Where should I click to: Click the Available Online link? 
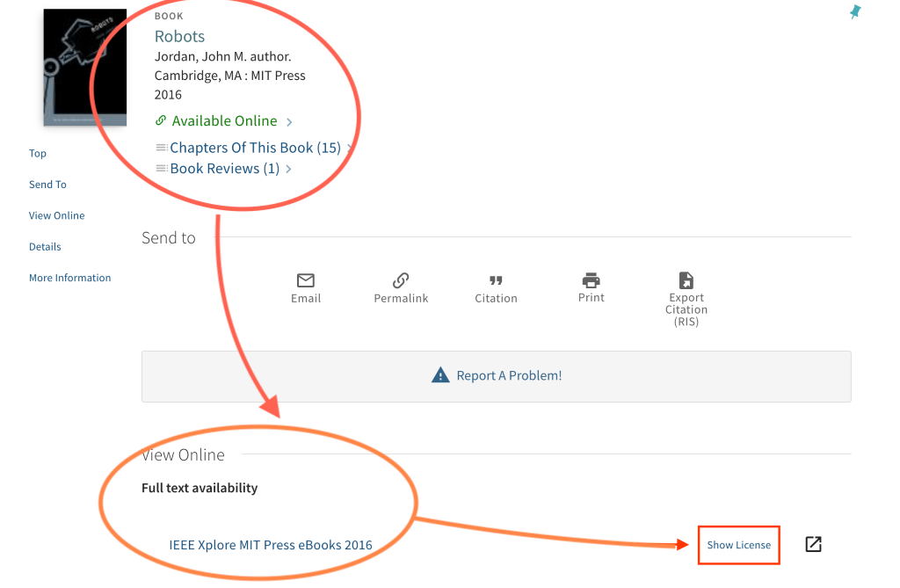[224, 120]
